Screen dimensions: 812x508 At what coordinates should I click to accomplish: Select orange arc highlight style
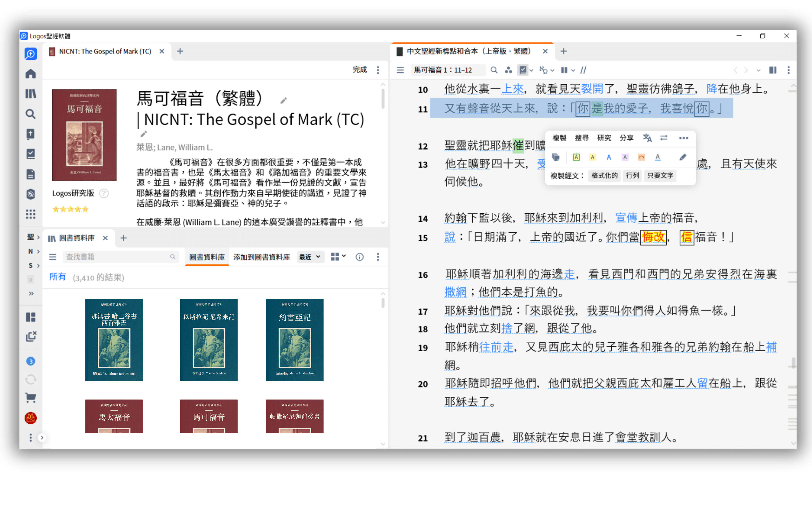point(641,157)
